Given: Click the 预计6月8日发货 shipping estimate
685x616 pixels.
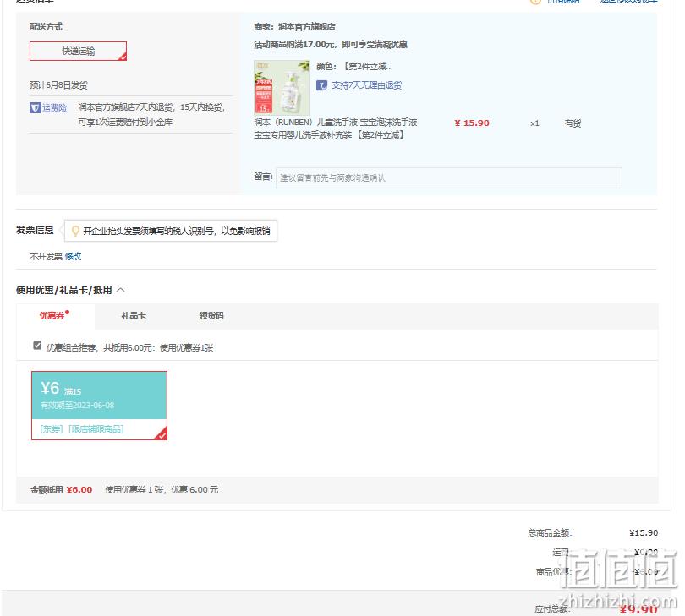Looking at the screenshot, I should coord(58,85).
